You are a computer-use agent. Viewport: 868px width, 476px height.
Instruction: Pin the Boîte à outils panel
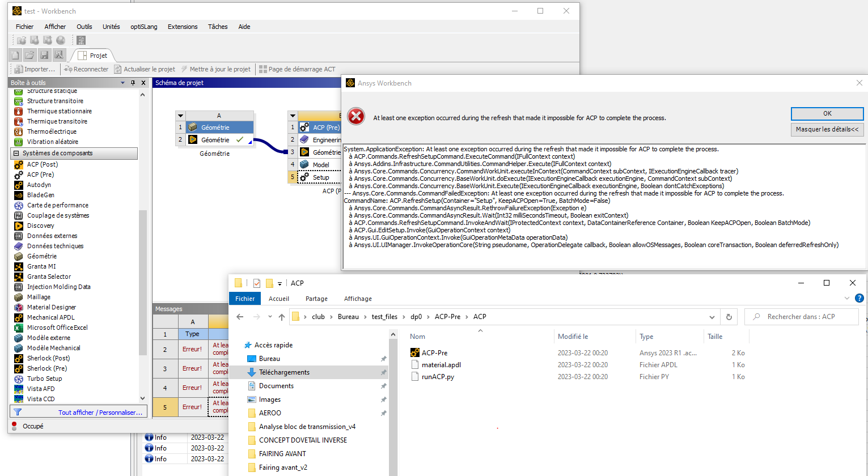point(133,83)
